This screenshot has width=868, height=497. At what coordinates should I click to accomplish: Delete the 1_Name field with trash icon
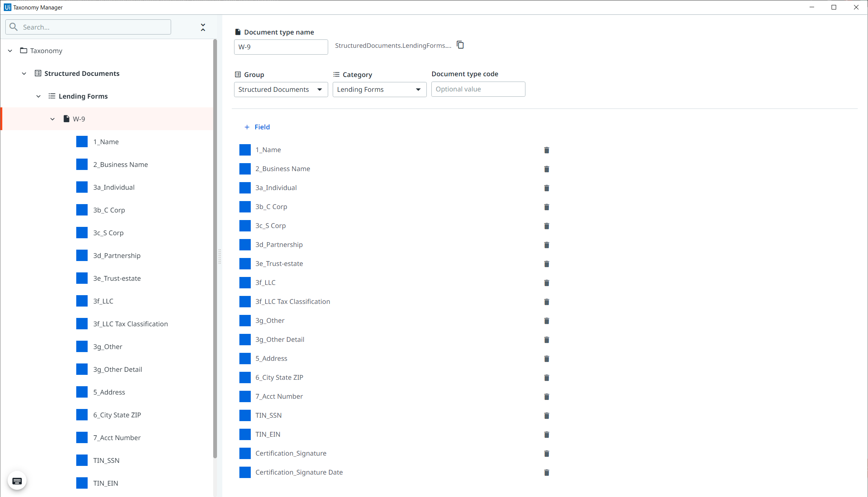tap(547, 150)
